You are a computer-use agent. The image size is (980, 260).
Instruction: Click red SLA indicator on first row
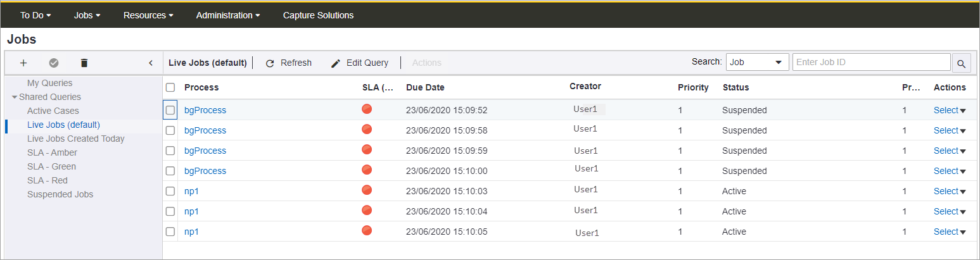(x=366, y=109)
